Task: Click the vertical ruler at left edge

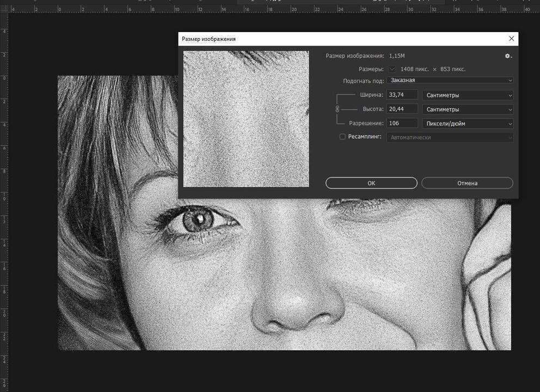Action: coord(4,218)
